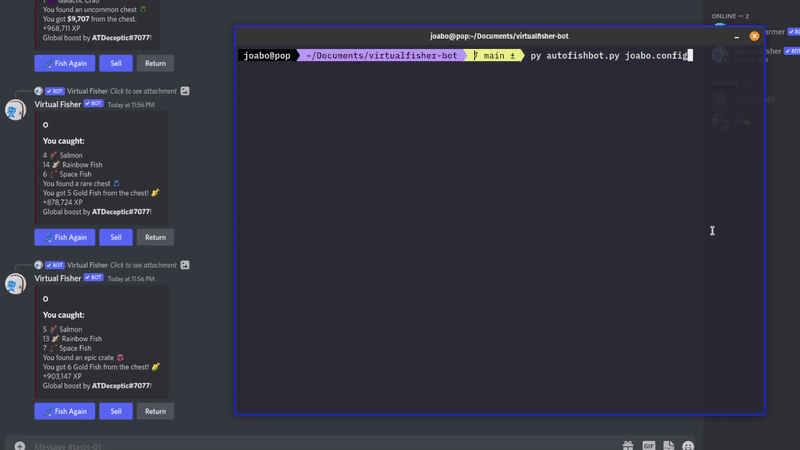This screenshot has width=800, height=450.
Task: Click Virtual Fisher username on epic crate message
Action: click(x=58, y=278)
